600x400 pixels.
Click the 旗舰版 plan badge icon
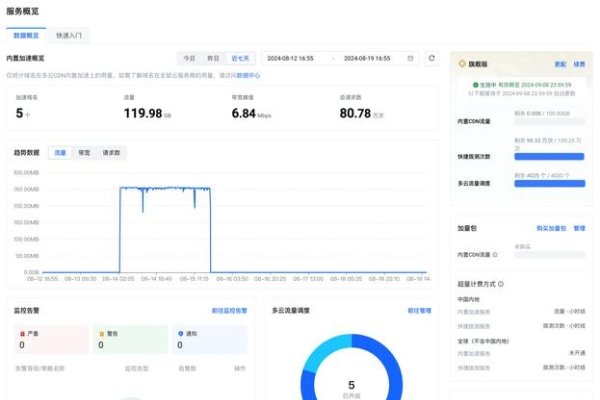[x=462, y=64]
